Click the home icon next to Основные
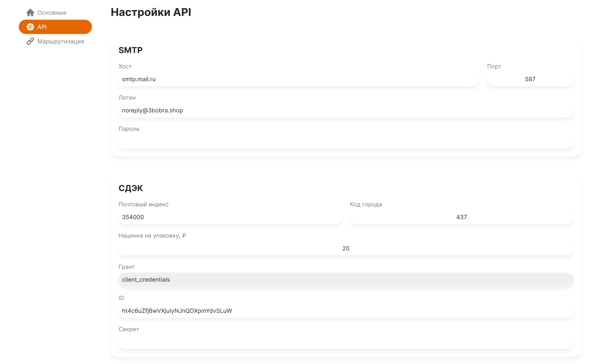 click(x=30, y=13)
